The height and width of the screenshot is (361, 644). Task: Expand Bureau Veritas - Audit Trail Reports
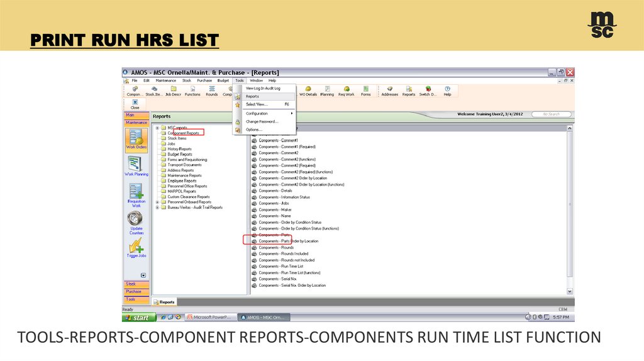point(157,208)
